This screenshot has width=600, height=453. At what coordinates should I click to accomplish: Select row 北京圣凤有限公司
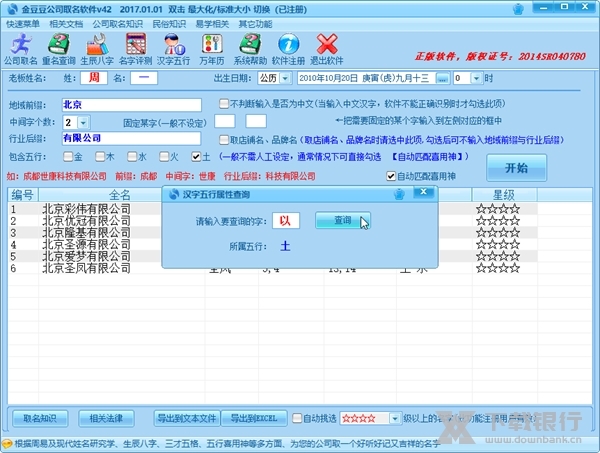[x=86, y=268]
